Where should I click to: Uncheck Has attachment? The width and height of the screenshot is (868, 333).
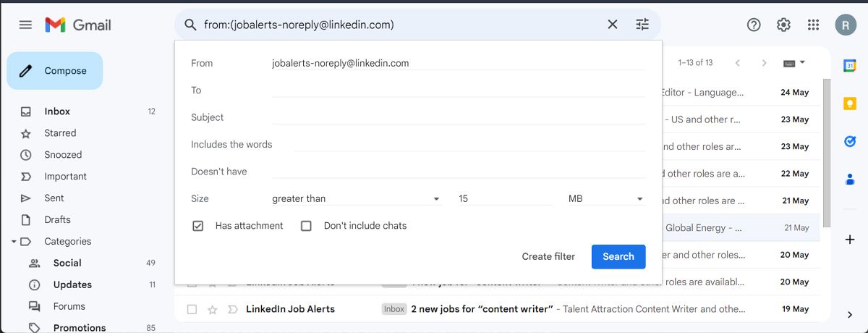point(197,226)
